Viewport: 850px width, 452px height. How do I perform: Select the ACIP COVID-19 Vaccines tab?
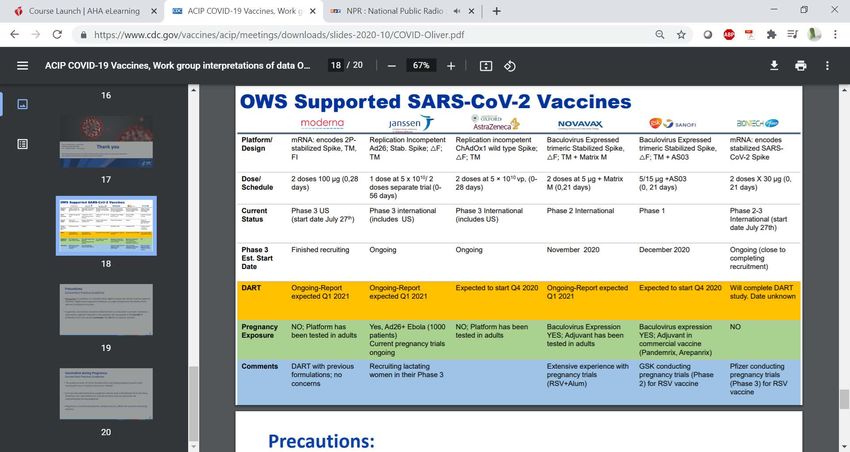(242, 11)
